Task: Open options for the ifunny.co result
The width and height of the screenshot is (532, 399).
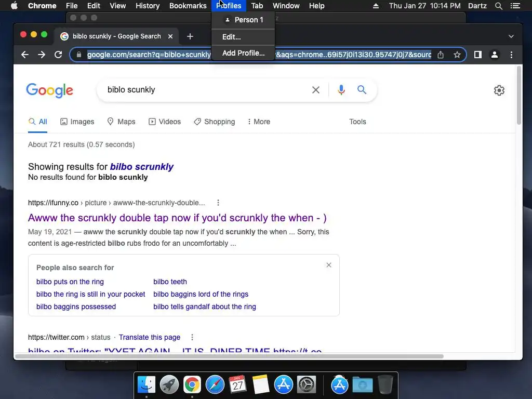Action: 218,203
